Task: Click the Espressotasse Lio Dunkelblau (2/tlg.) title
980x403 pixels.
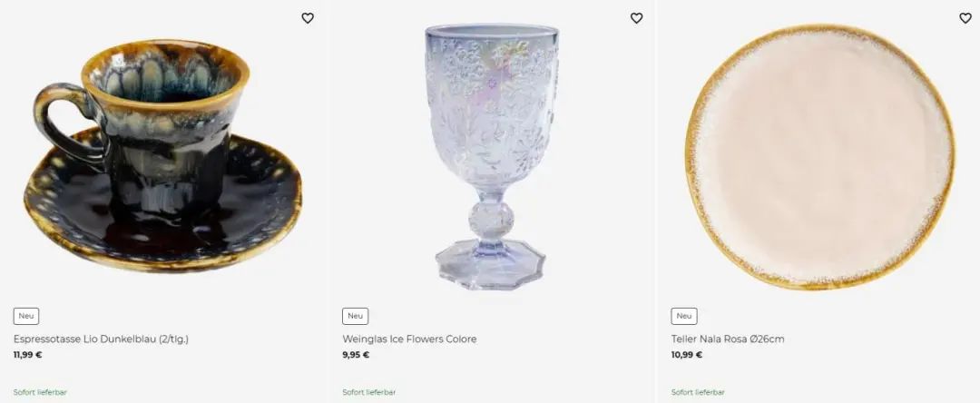Action: [101, 339]
